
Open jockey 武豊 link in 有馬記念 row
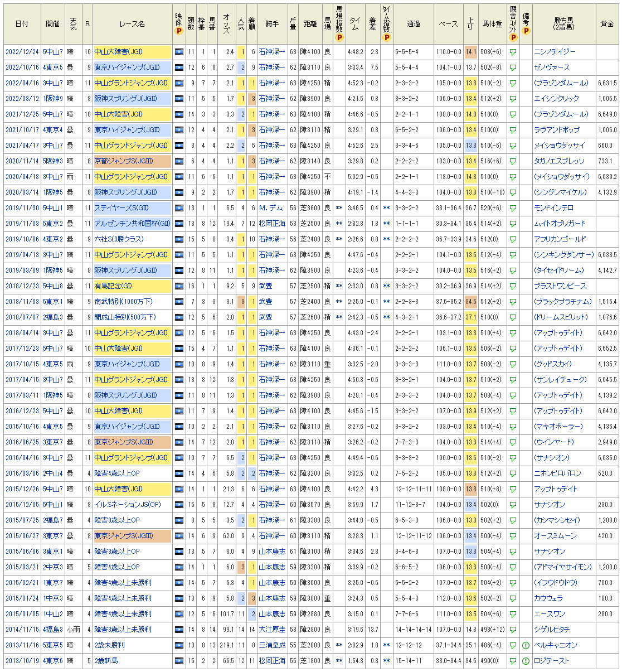tap(265, 286)
